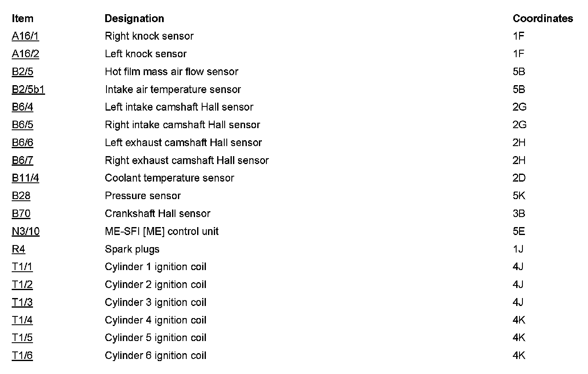The width and height of the screenshot is (588, 374).
Task: Open the B70 crankshaft Hall sensor link
Action: [21, 214]
